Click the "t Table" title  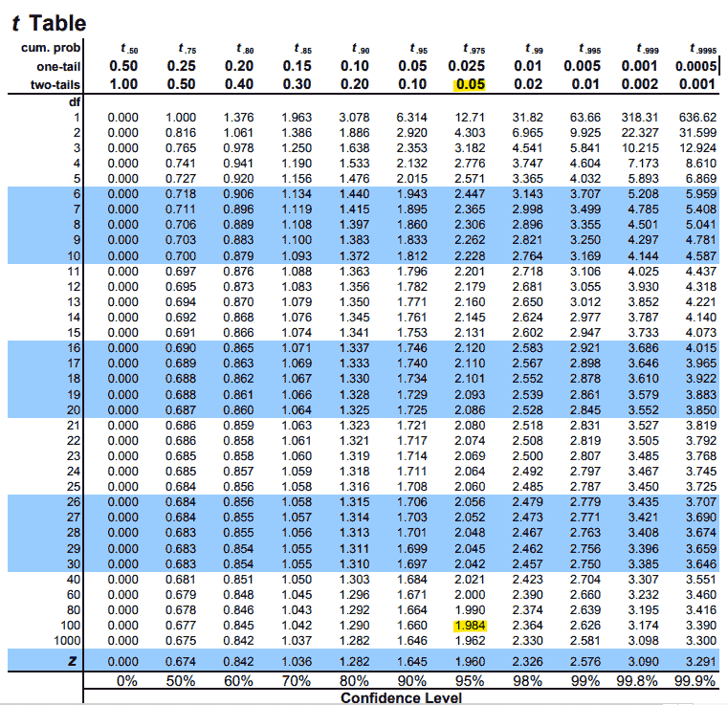tap(49, 23)
